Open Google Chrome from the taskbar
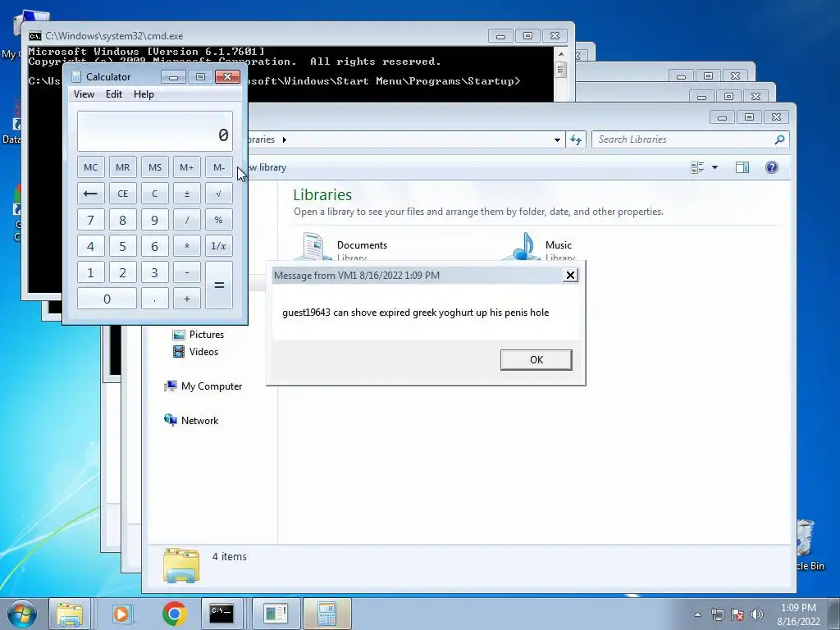Viewport: 840px width, 630px height. tap(174, 614)
